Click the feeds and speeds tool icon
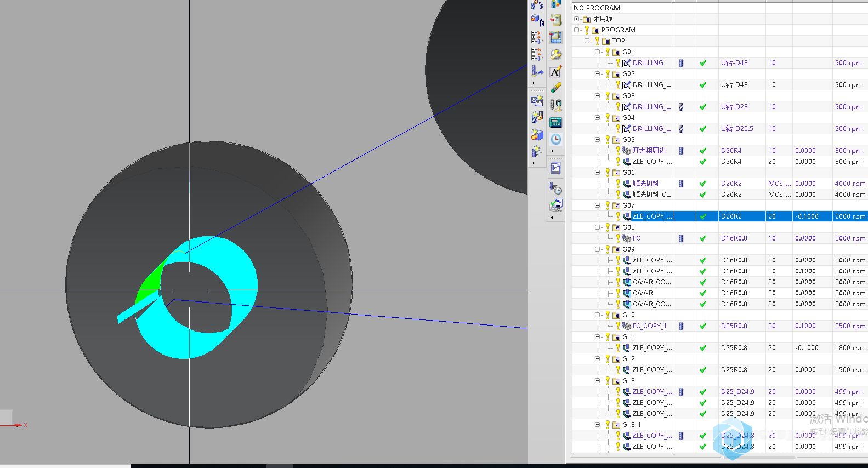This screenshot has width=868, height=468. pyautogui.click(x=556, y=105)
